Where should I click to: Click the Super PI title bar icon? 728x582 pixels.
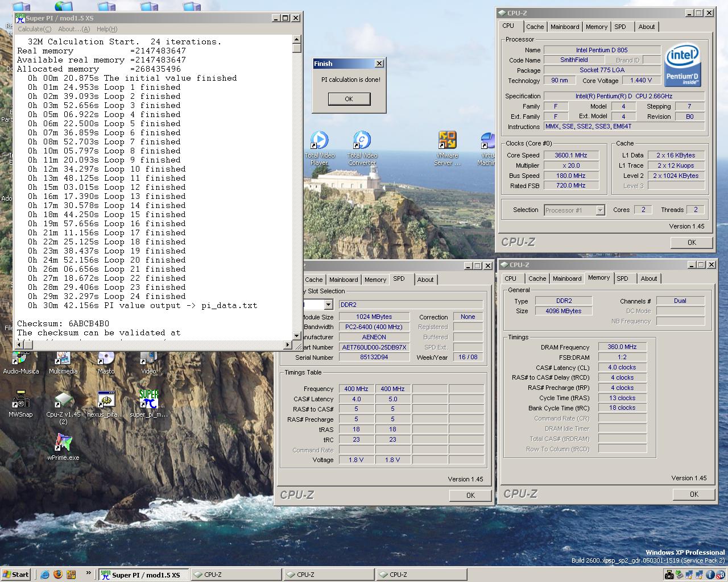tap(20, 18)
